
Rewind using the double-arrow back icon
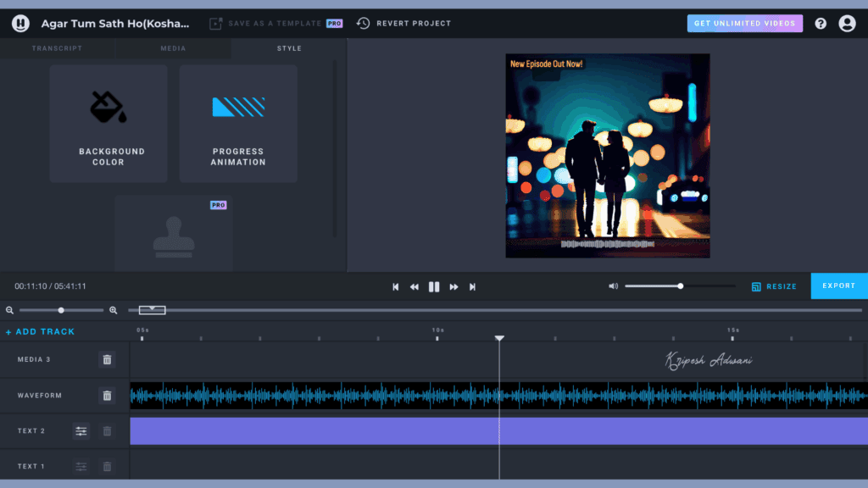[415, 286]
